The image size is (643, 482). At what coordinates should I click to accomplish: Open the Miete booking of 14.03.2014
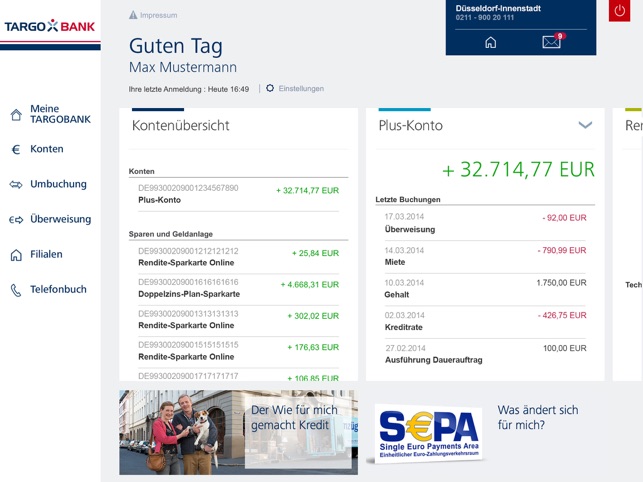coord(485,256)
